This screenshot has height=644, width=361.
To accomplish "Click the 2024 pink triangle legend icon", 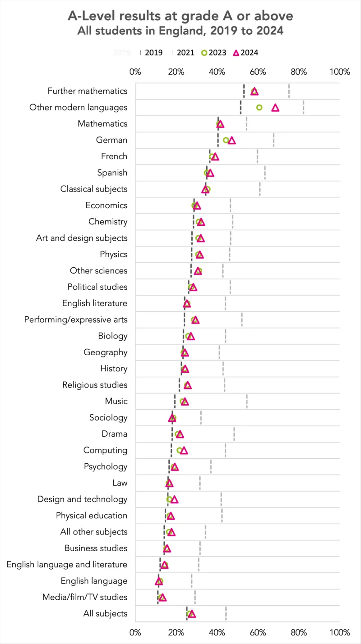I will tap(235, 53).
